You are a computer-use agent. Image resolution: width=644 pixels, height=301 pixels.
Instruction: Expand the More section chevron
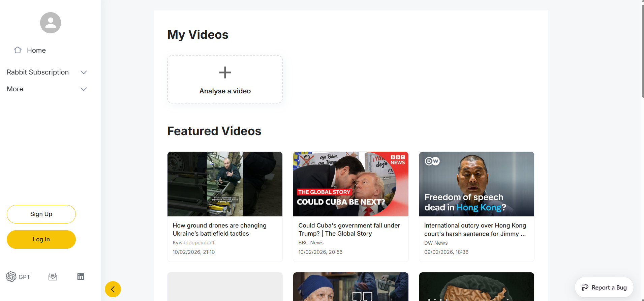point(84,89)
